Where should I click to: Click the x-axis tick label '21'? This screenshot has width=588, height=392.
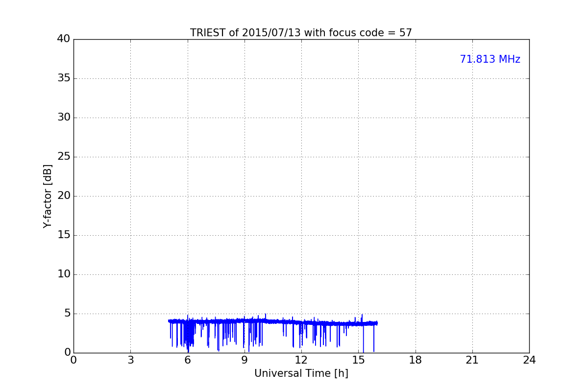(x=472, y=360)
